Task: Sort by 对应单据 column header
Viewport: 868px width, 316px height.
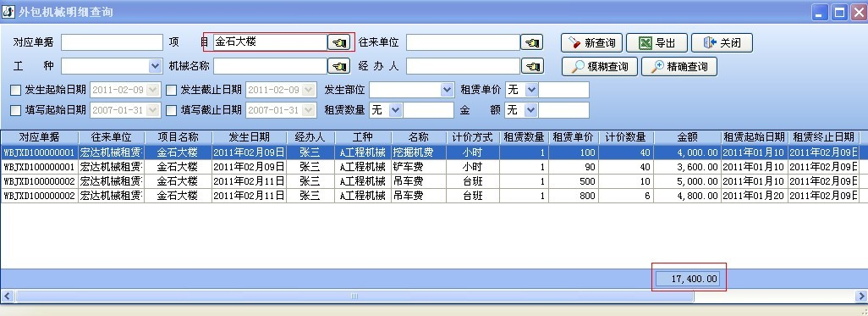Action: [39, 137]
